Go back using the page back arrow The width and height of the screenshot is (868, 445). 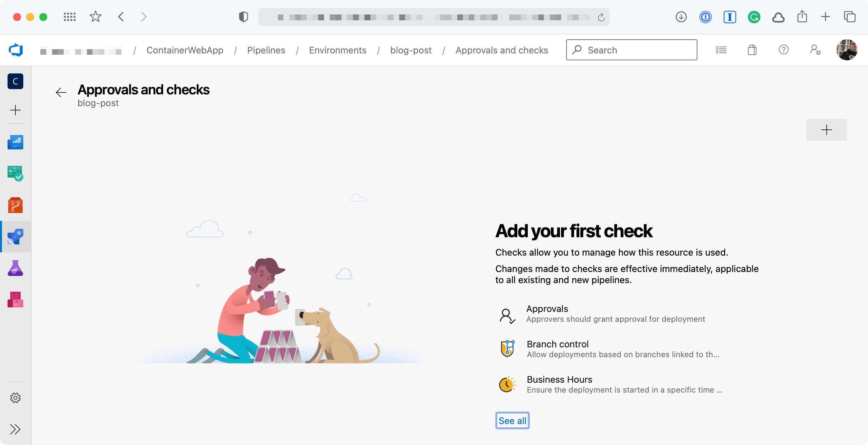(61, 92)
